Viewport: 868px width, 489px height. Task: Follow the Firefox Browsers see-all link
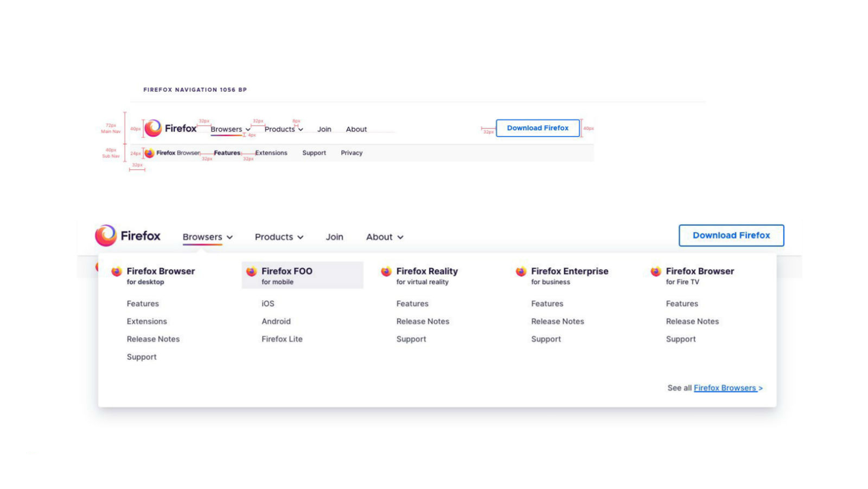tap(727, 388)
